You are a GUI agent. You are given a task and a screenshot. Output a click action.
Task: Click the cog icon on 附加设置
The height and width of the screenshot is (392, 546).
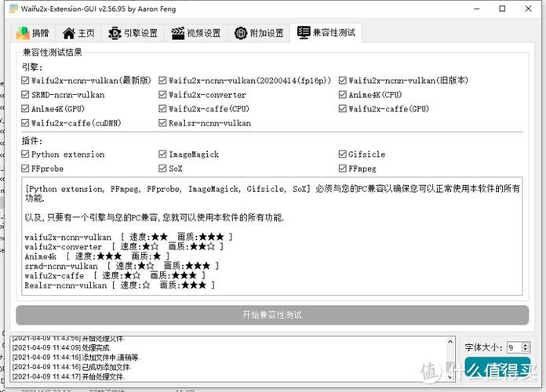pyautogui.click(x=241, y=34)
